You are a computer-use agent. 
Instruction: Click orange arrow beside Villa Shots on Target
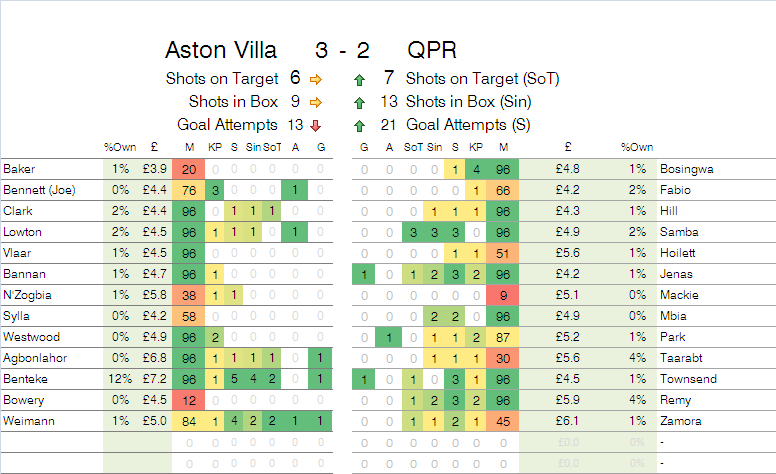click(x=316, y=78)
